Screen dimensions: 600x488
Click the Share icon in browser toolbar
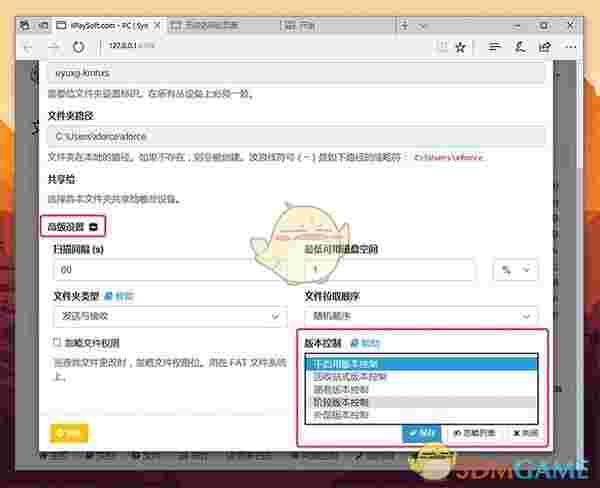545,47
